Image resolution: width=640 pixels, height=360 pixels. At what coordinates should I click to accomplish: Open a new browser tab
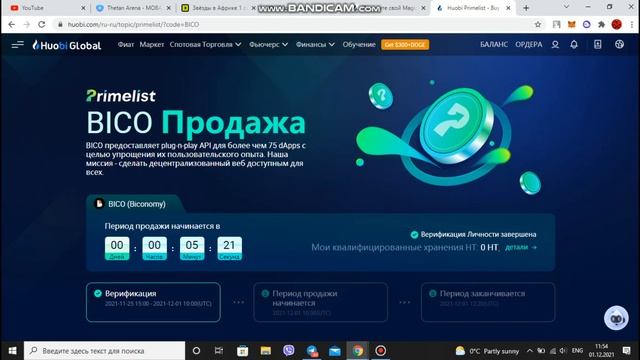pyautogui.click(x=526, y=8)
